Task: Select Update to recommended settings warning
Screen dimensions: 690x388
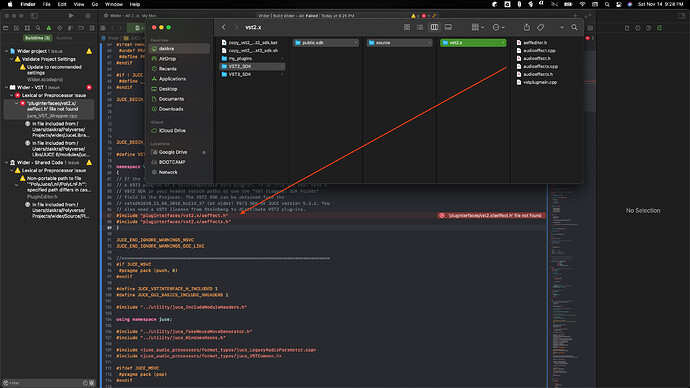Action: point(51,70)
